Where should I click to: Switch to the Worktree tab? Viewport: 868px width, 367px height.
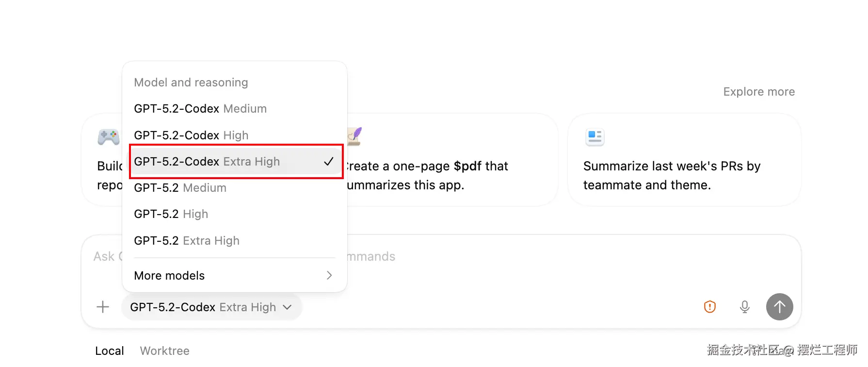[x=164, y=350]
